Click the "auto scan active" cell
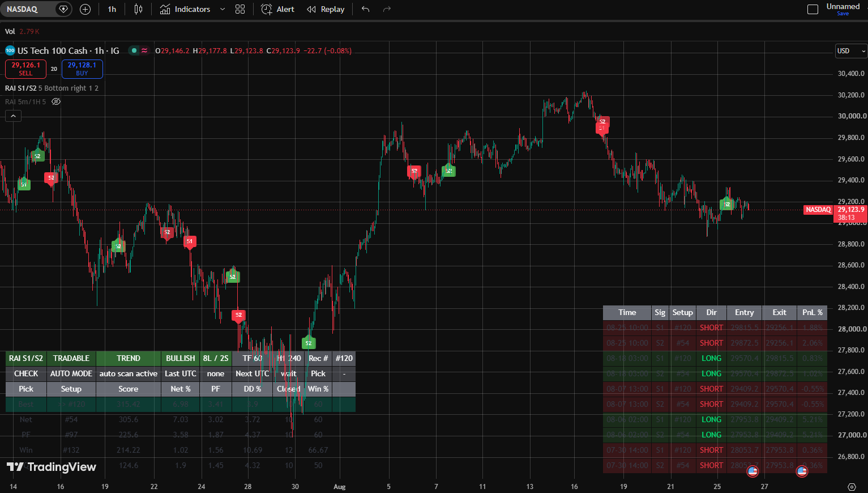Viewport: 868px width, 493px height. click(x=129, y=374)
